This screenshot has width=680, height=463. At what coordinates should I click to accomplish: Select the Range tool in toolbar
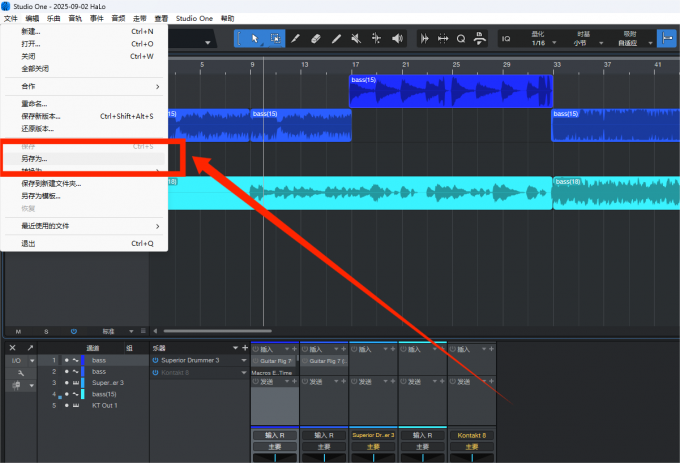275,39
